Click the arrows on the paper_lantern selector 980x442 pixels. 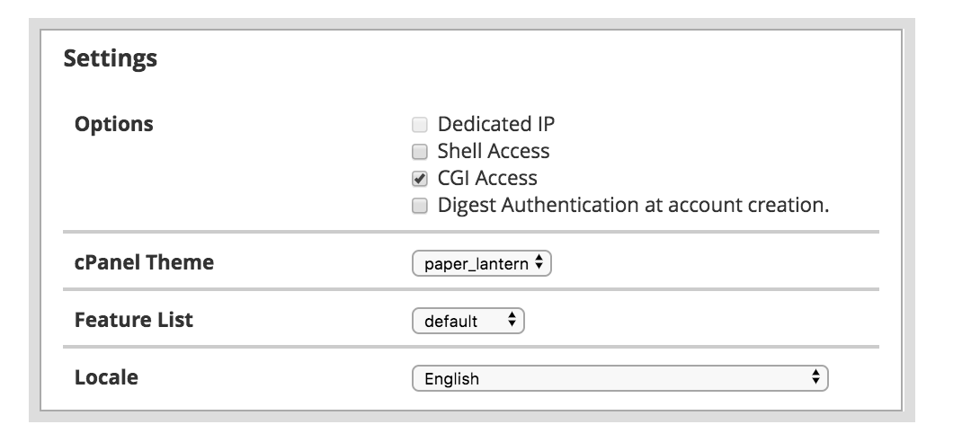click(539, 264)
